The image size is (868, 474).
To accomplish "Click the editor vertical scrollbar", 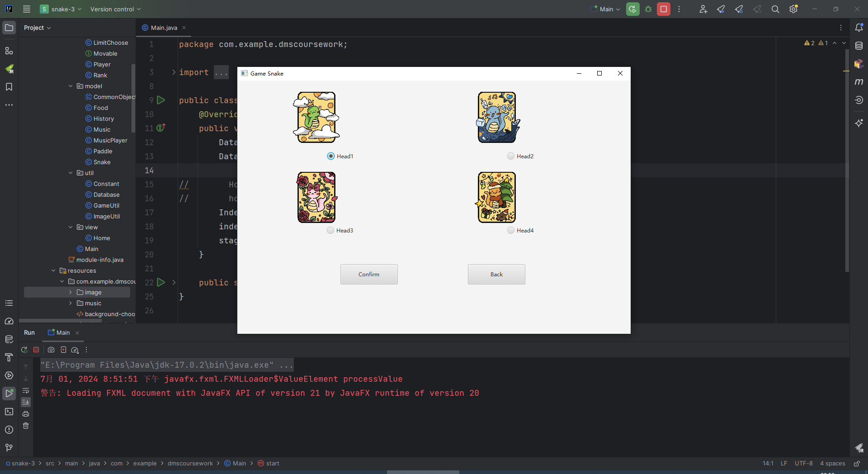I will [847, 160].
